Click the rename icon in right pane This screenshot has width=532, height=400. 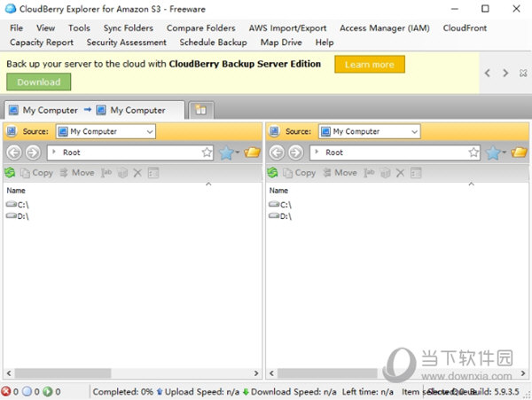coord(369,173)
